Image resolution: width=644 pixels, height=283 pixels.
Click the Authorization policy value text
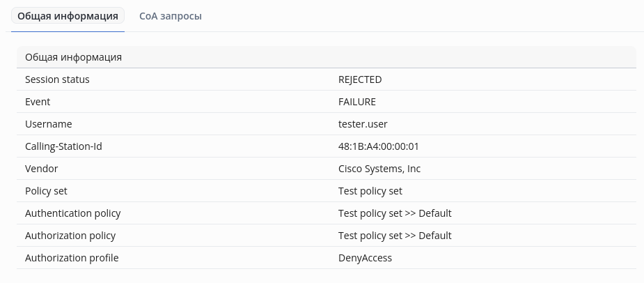(x=395, y=236)
